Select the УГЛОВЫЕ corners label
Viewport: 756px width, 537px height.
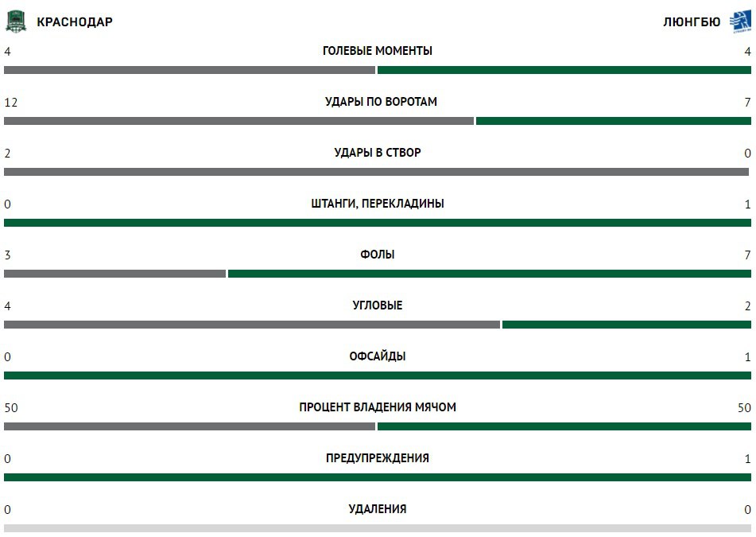point(378,305)
